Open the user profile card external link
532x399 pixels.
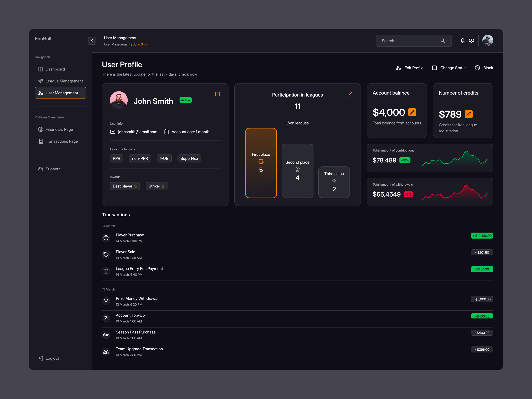(x=217, y=94)
